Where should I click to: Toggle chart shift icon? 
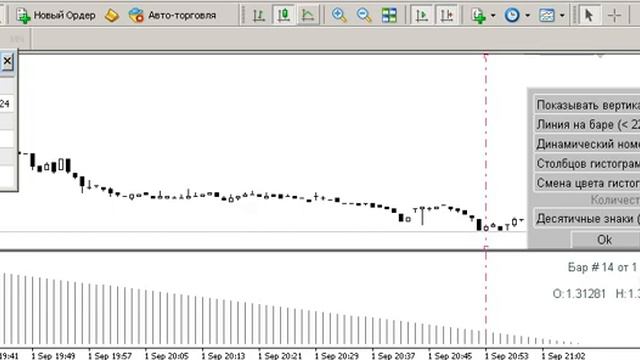447,16
